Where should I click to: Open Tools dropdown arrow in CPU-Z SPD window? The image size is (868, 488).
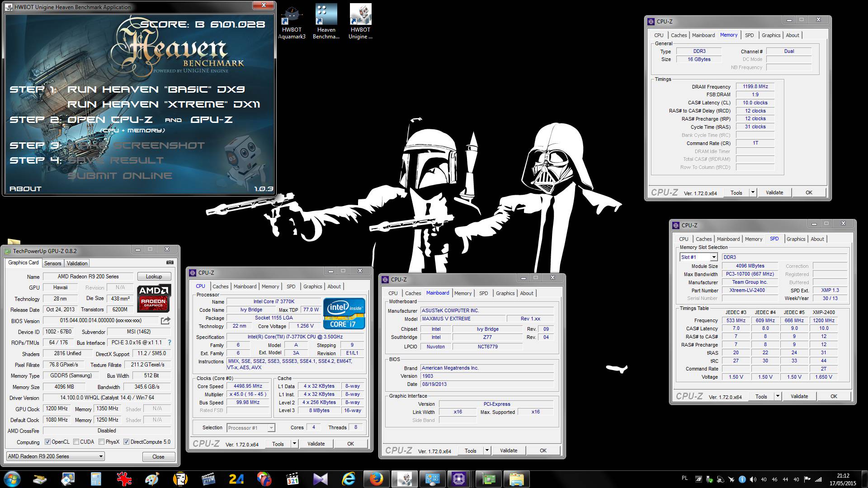click(x=777, y=396)
